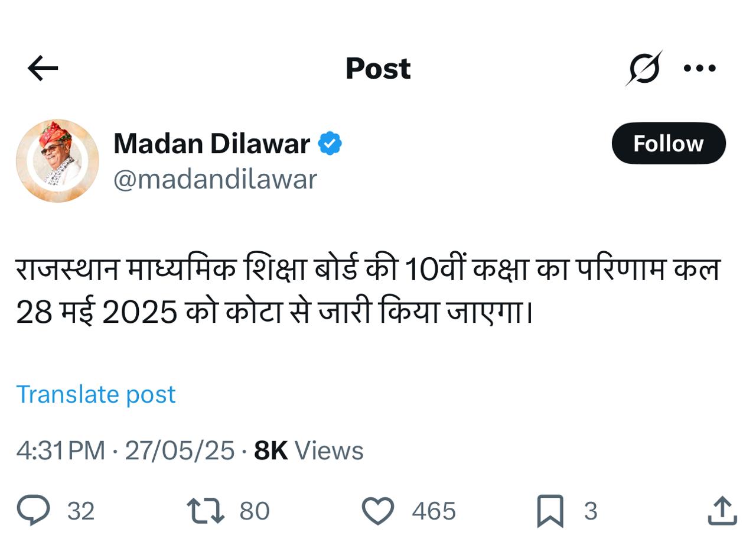The width and height of the screenshot is (756, 548).
Task: Go back with the left arrow
Action: tap(43, 69)
